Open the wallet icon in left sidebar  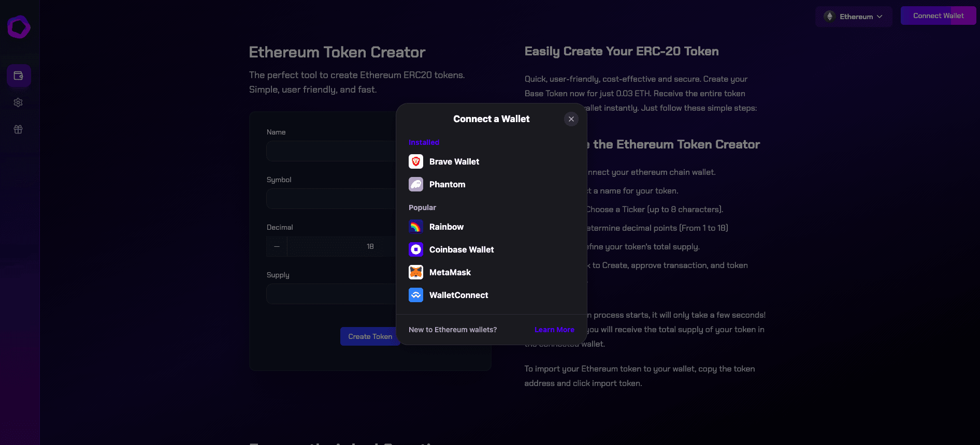pyautogui.click(x=19, y=76)
